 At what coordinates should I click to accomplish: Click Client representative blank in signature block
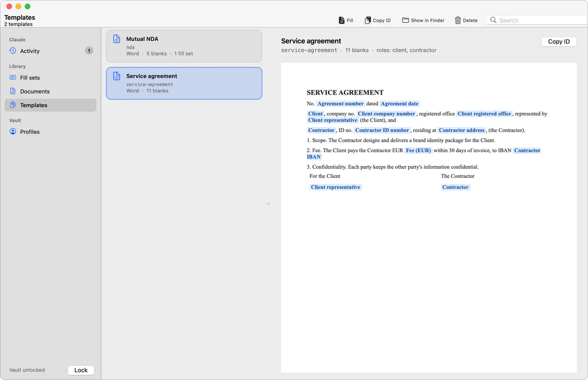(x=336, y=187)
